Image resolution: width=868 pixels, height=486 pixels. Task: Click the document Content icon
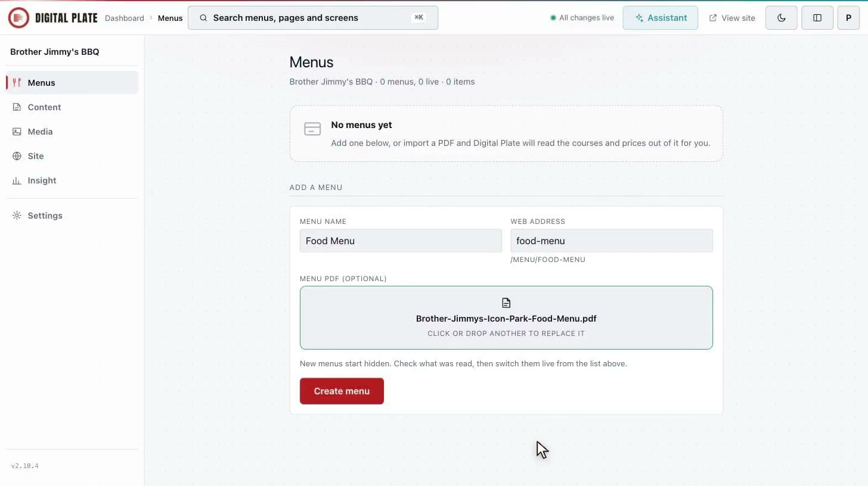click(17, 107)
